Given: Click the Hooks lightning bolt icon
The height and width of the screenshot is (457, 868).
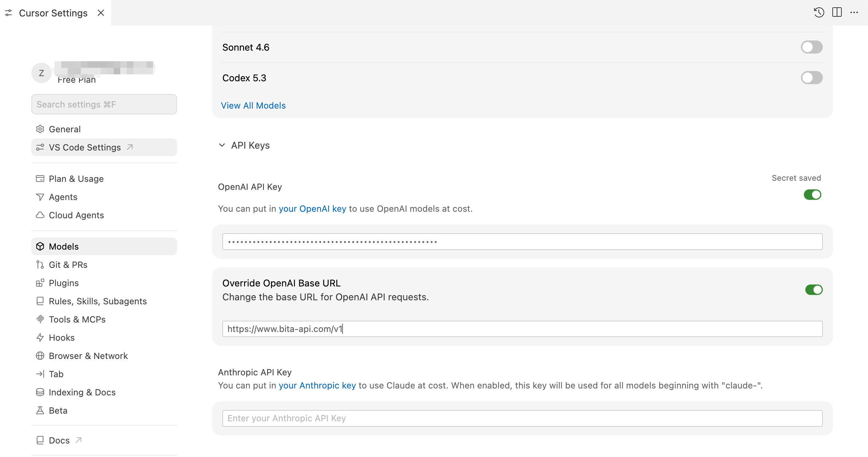Looking at the screenshot, I should click(x=40, y=337).
